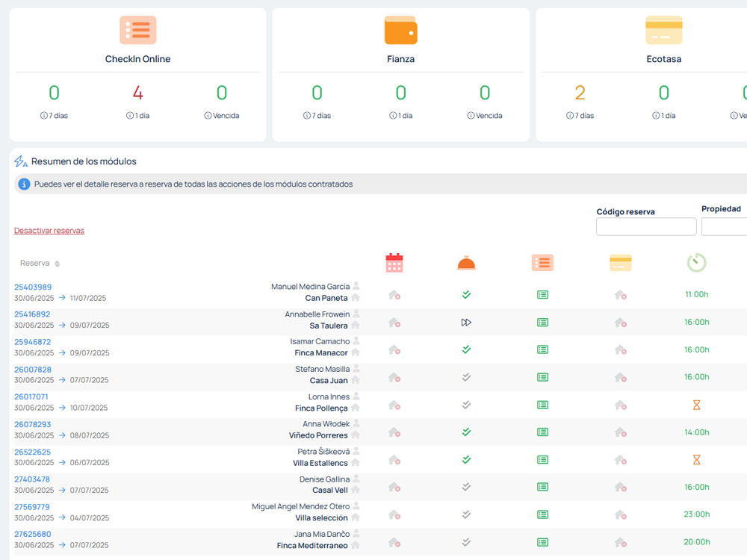Click the Código reserva input field
The height and width of the screenshot is (560, 747).
point(646,227)
